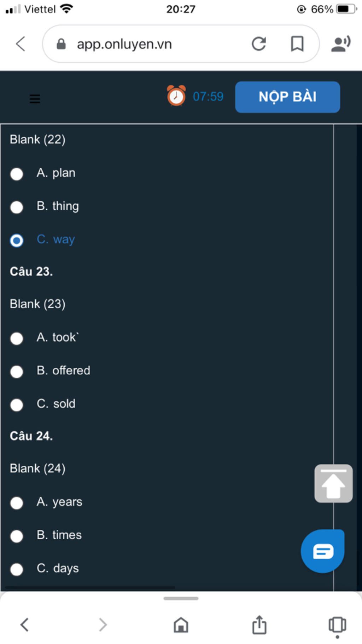
Task: Choose B. offered for Blank 23
Action: [50, 371]
